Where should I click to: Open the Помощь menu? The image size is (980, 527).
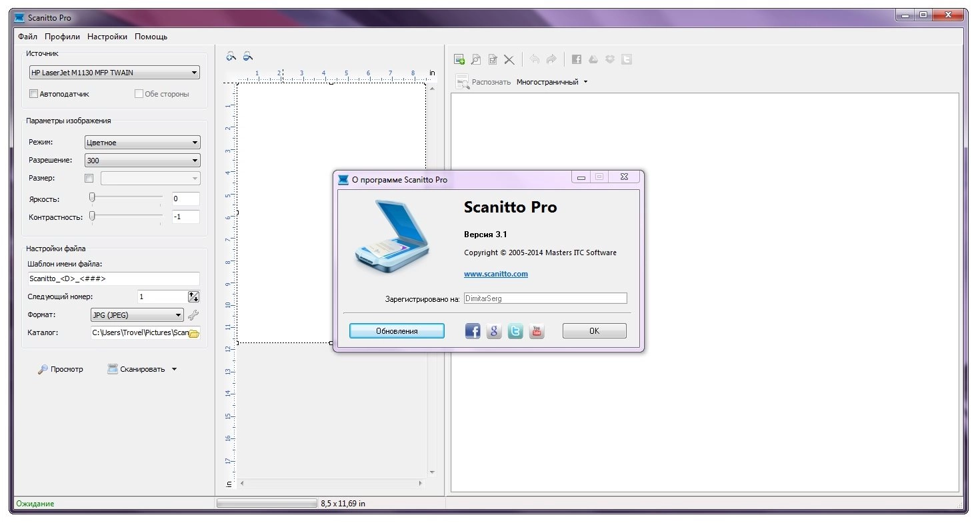pos(151,37)
